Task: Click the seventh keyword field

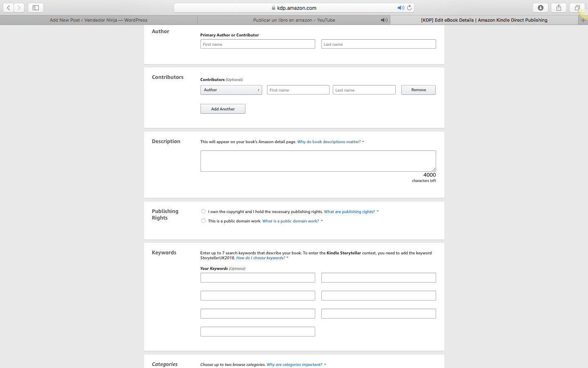Action: (258, 332)
